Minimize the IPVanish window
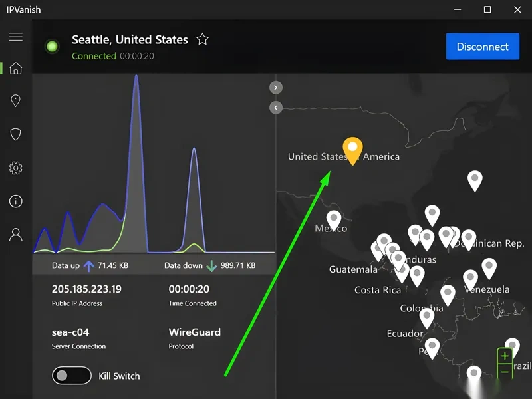The width and height of the screenshot is (532, 399). click(458, 9)
